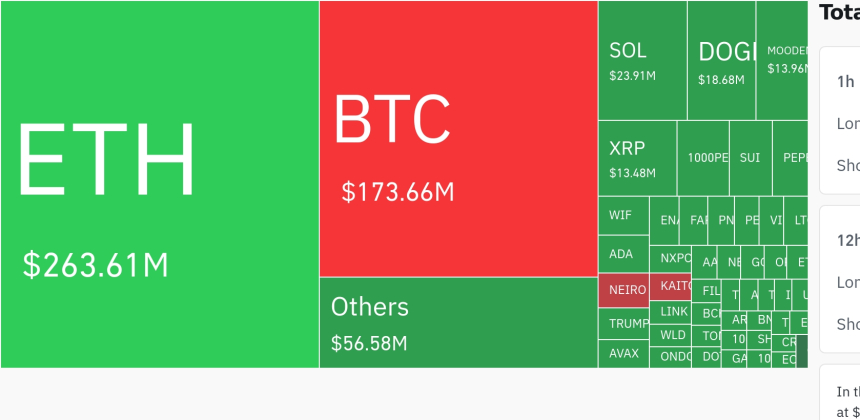
Task: Select the ADA heatmap block
Action: [623, 254]
